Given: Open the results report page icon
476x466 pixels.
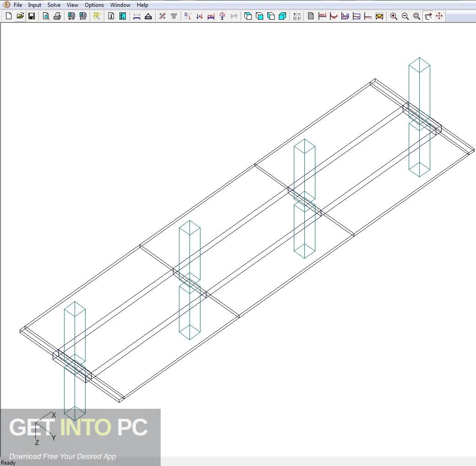Looking at the screenshot, I should pyautogui.click(x=311, y=16).
